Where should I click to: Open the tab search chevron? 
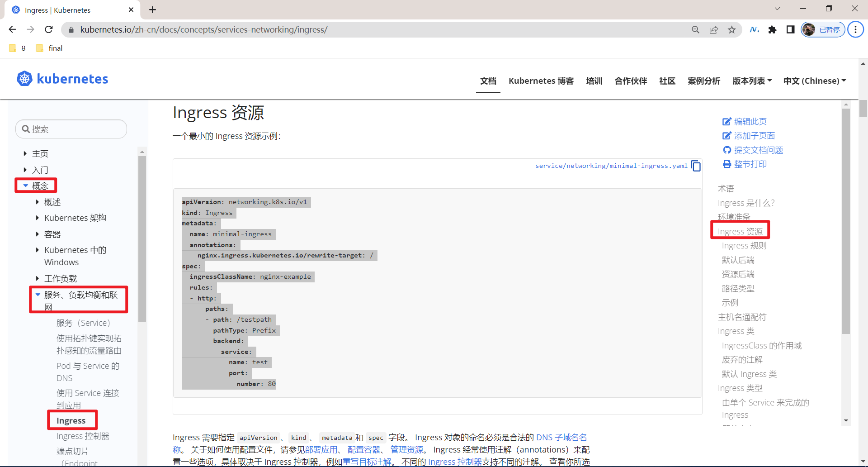tap(777, 9)
